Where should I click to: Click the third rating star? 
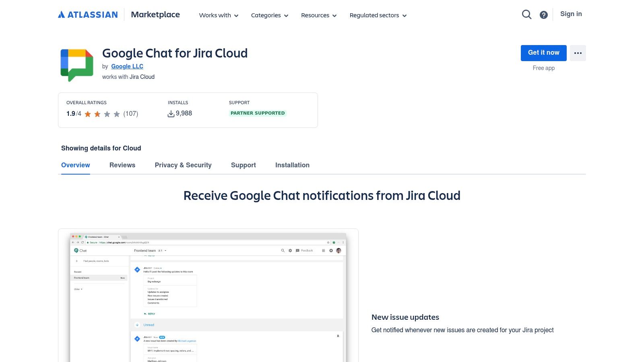(107, 114)
